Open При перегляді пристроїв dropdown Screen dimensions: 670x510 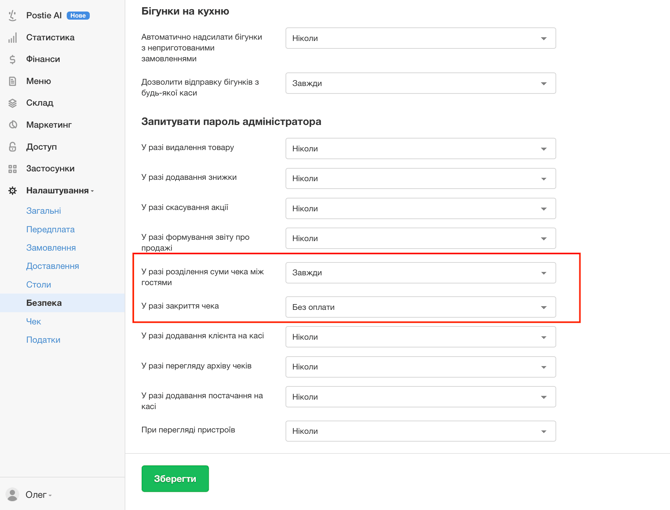[x=420, y=431]
